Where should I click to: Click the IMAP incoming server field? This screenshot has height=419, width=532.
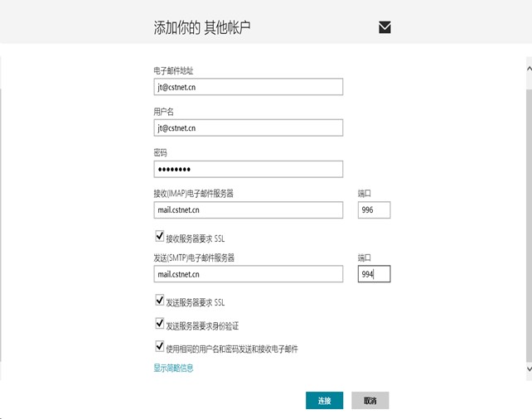249,209
